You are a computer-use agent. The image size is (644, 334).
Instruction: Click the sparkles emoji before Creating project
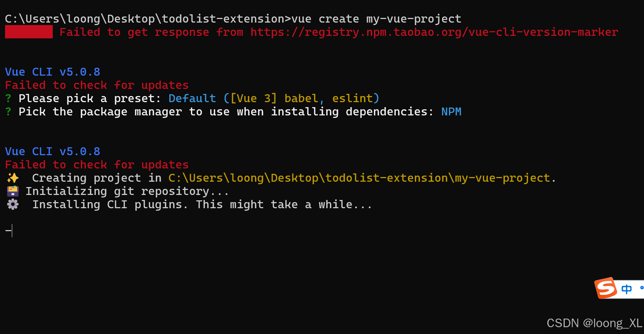coord(13,178)
